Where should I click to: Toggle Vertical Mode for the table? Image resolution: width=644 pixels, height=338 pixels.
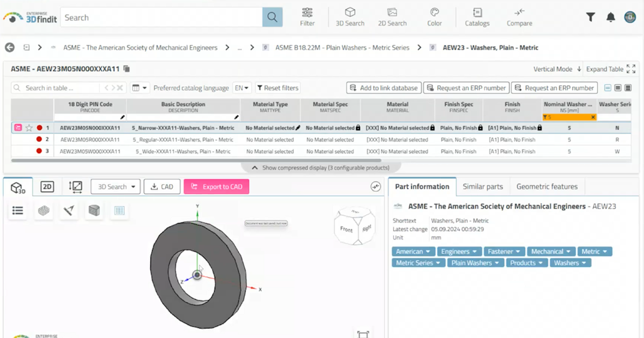[557, 69]
